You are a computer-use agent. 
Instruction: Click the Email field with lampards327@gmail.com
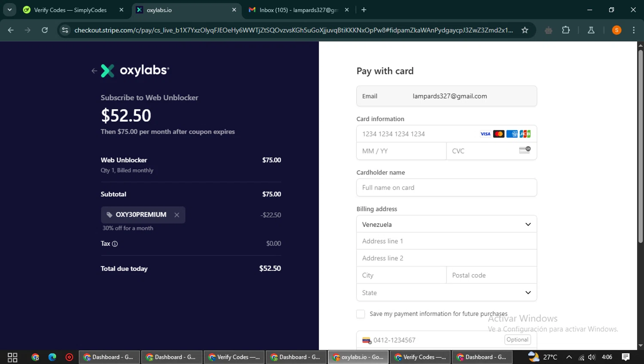click(x=447, y=96)
